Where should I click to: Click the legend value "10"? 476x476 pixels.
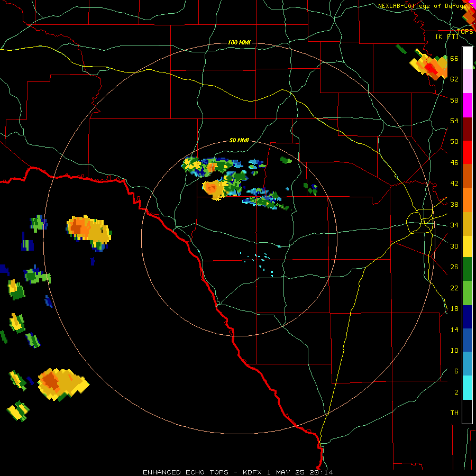click(x=454, y=350)
